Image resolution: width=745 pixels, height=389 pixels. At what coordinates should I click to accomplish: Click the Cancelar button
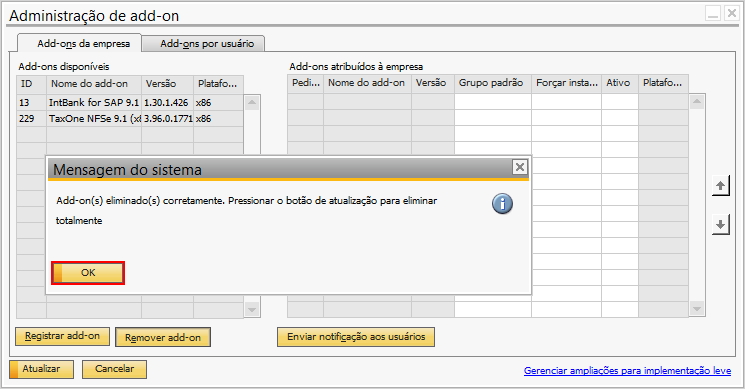pos(114,369)
